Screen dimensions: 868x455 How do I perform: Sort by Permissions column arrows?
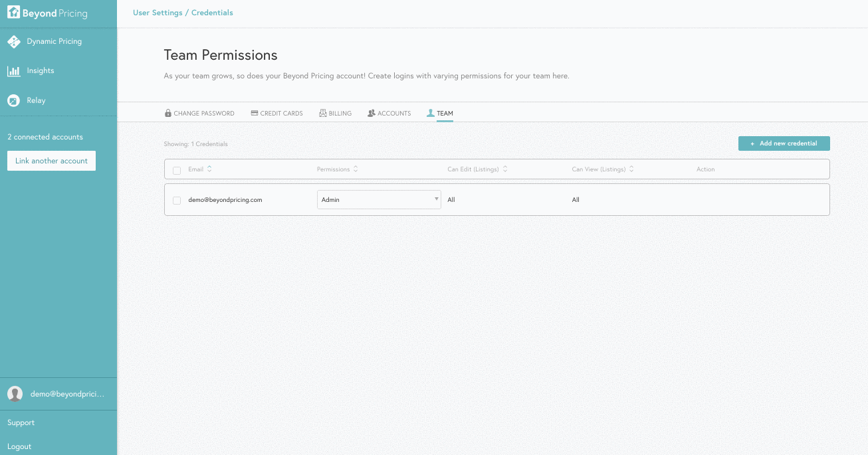(x=356, y=169)
